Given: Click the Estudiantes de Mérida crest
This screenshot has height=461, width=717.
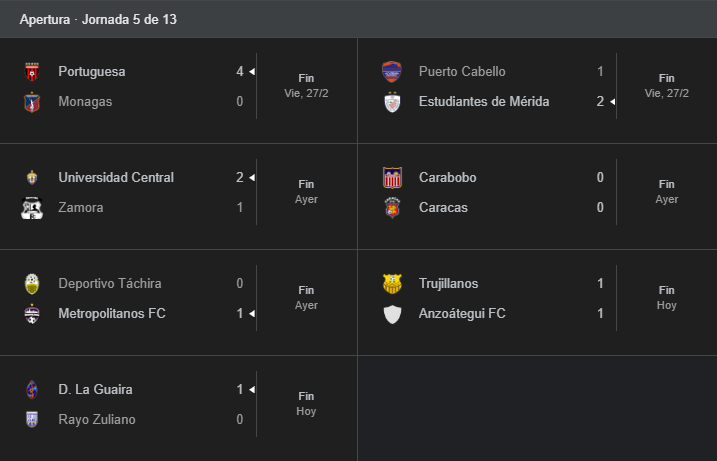Looking at the screenshot, I should pos(392,102).
